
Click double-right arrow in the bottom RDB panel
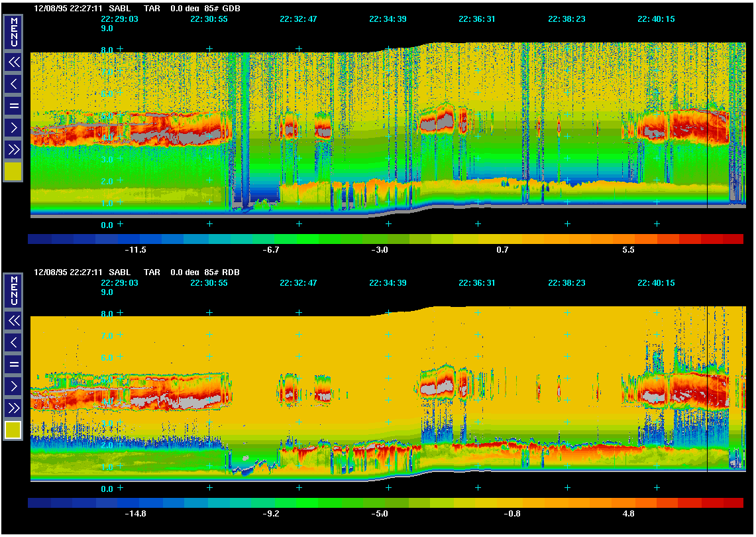coord(13,408)
